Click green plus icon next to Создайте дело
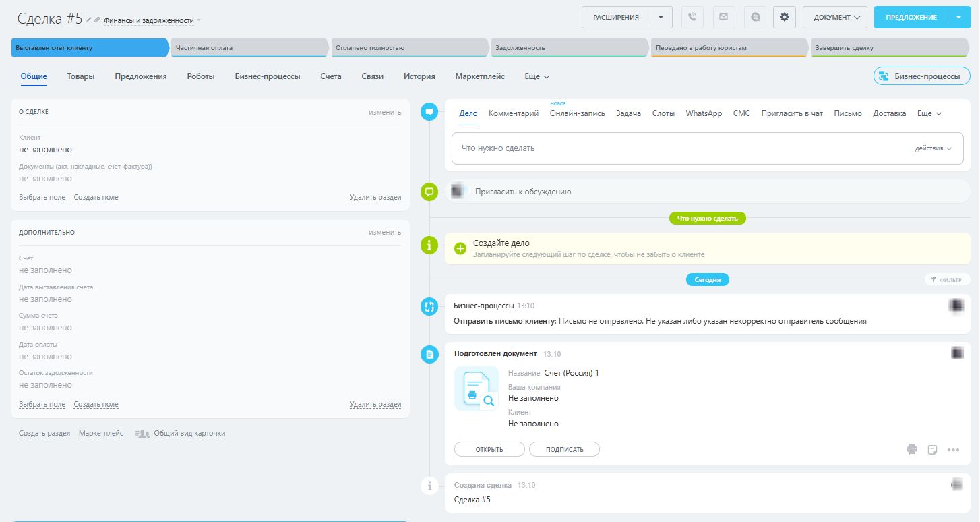 460,248
